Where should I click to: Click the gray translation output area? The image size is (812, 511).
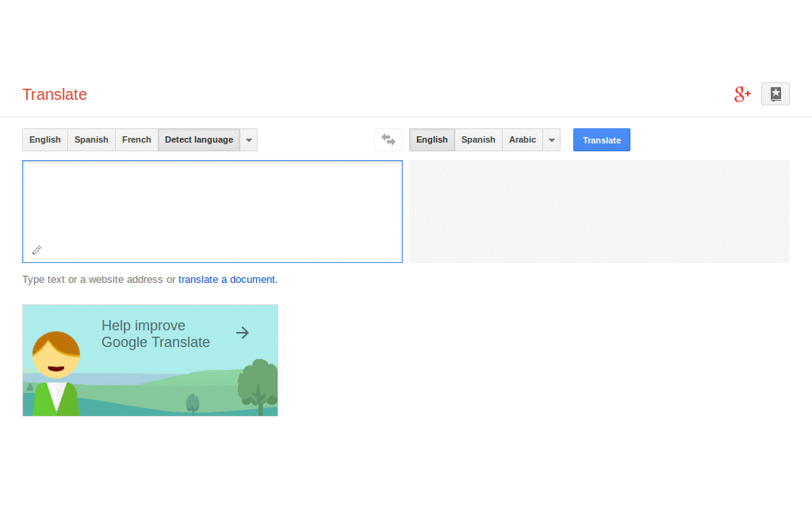599,212
